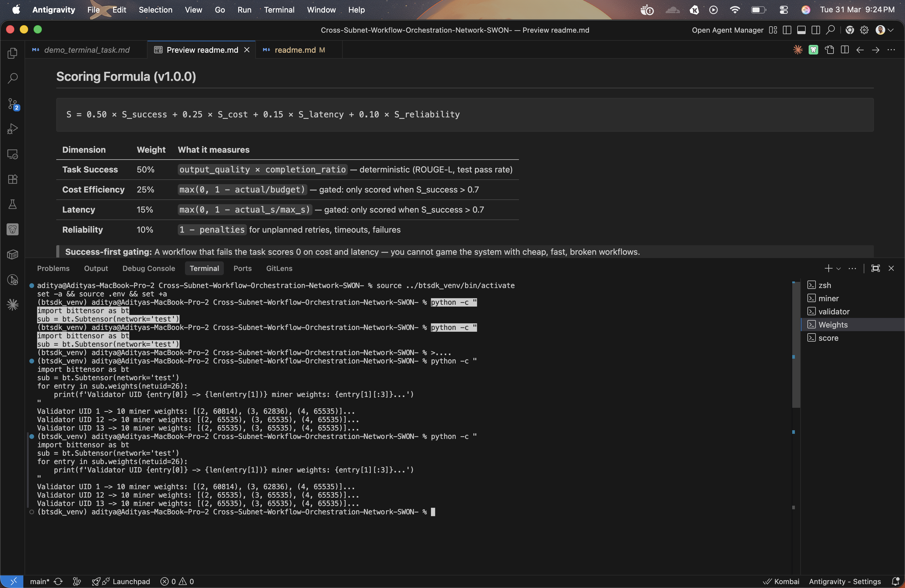
Task: Open the new terminal launch profile dropdown
Action: [x=839, y=269]
